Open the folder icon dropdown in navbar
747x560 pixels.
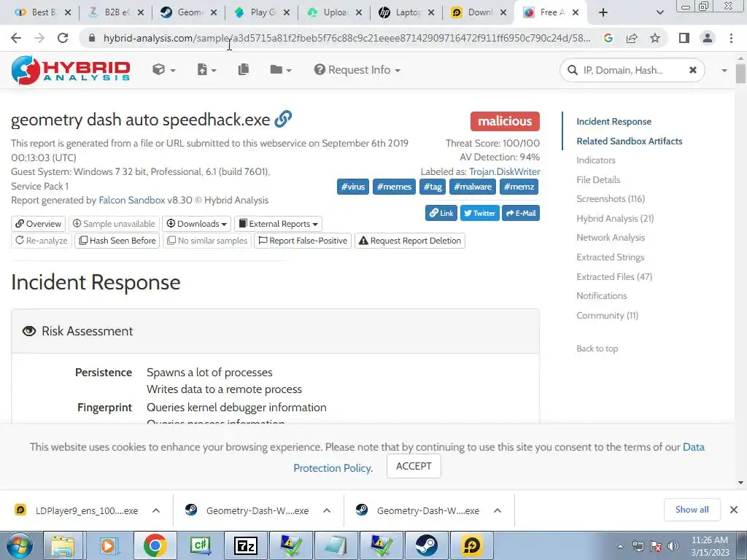point(280,70)
